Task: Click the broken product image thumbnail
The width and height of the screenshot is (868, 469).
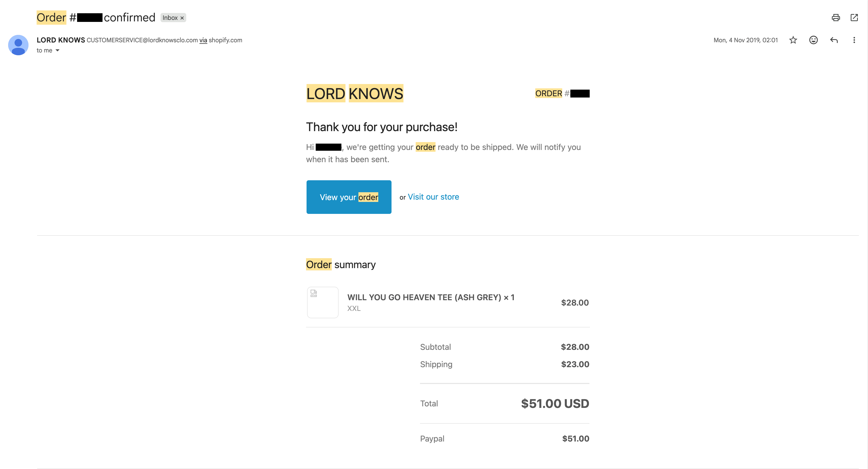Action: 323,302
